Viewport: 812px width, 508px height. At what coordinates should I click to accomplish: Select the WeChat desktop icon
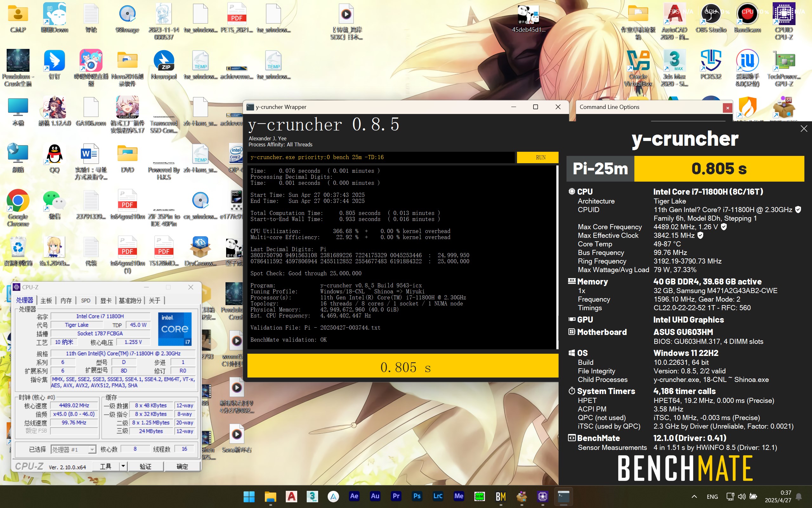[54, 204]
